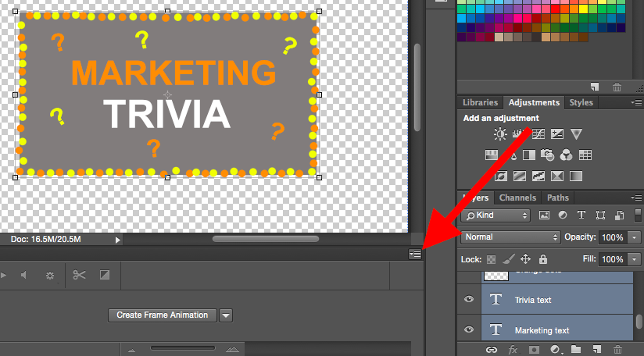Toggle lock transparent pixels
Viewport: 644px width, 356px height.
point(492,259)
